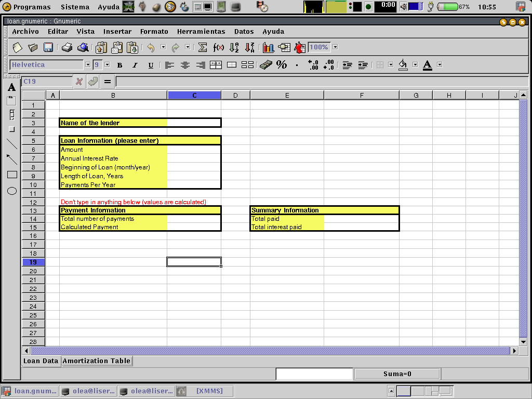Save the workbook with floppy icon
532x399 pixels.
tap(48, 47)
